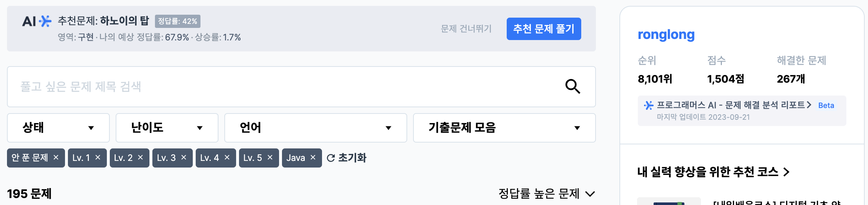The width and height of the screenshot is (868, 205).
Task: Open the 정답률 높은 문제 sort menu
Action: 547,194
